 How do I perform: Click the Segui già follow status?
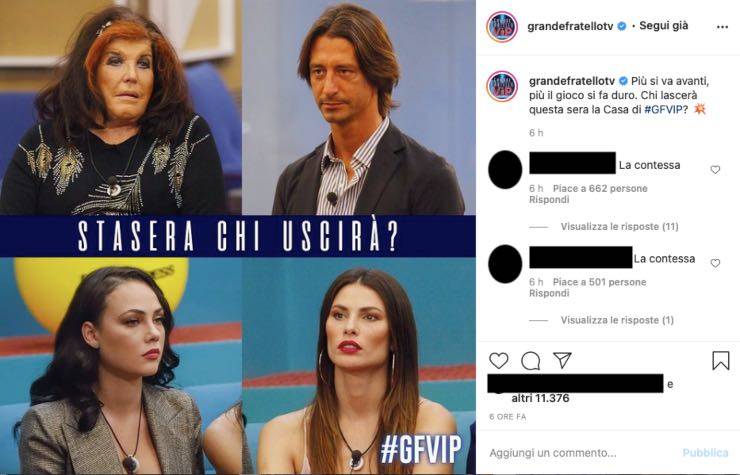click(x=664, y=25)
